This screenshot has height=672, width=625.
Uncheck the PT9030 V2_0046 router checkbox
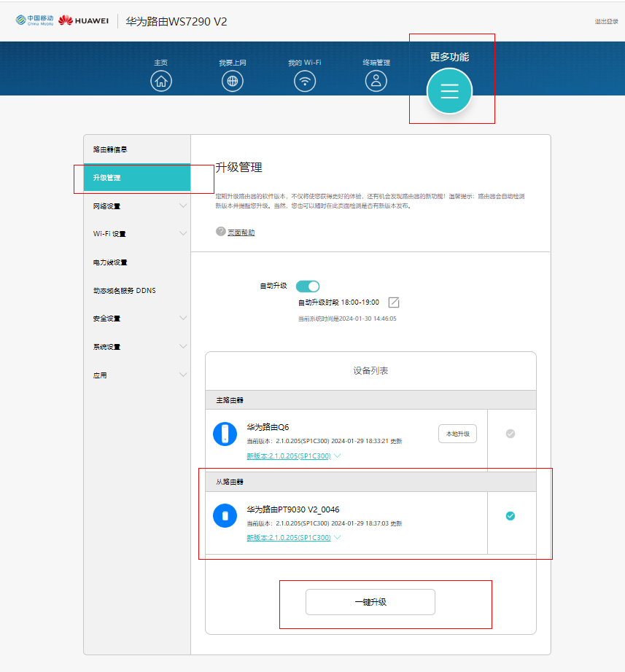coord(511,516)
